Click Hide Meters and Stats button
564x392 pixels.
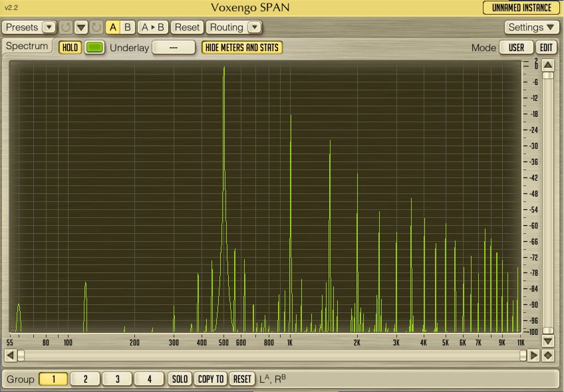[x=242, y=48]
